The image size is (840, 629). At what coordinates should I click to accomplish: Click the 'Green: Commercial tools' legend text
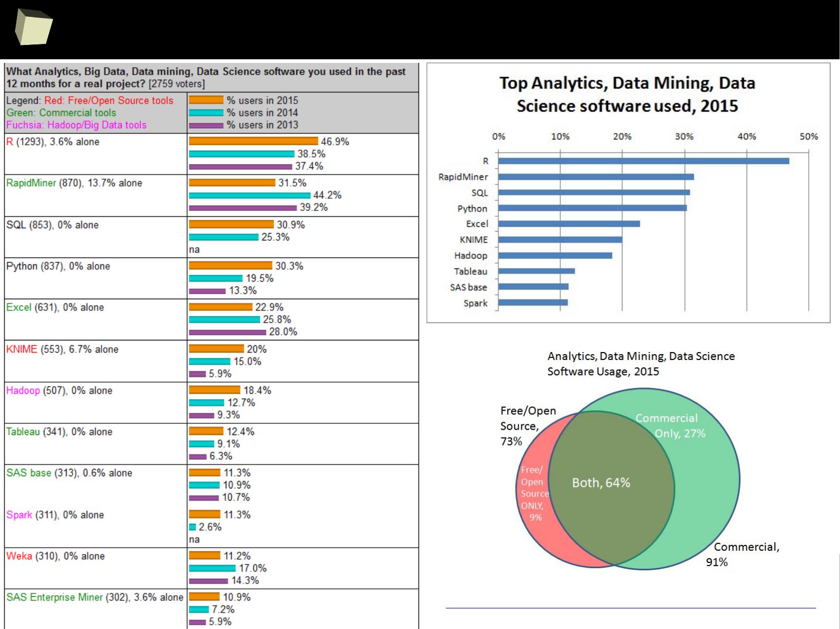61,113
